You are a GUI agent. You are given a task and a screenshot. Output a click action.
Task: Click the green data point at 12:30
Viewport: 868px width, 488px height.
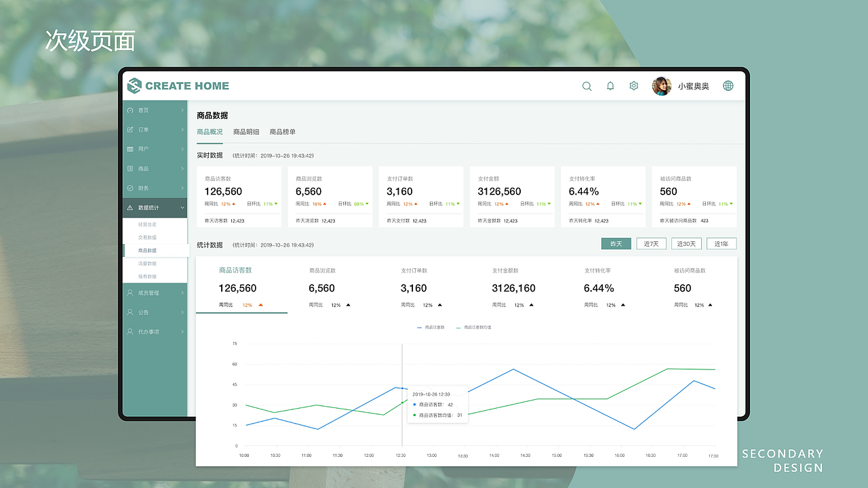pyautogui.click(x=402, y=401)
